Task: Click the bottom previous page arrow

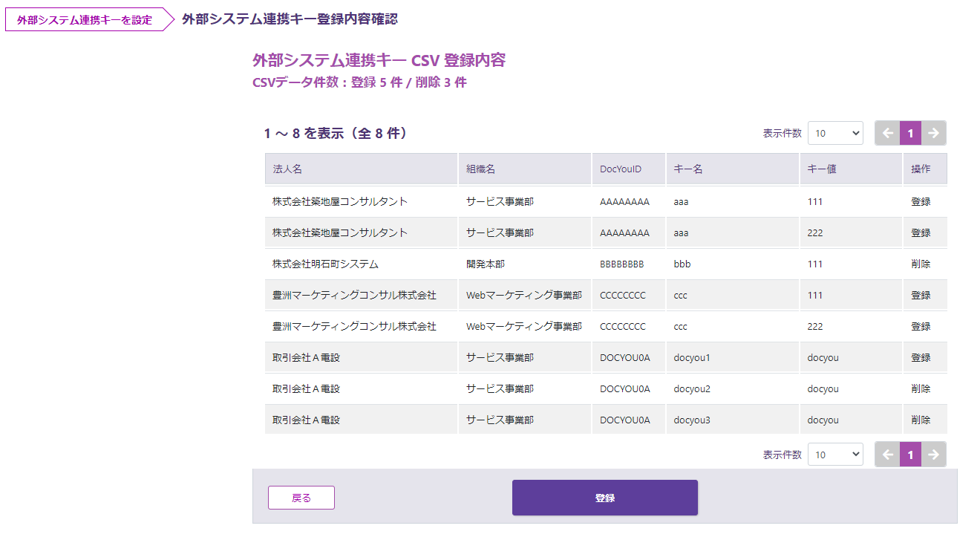Action: pyautogui.click(x=887, y=455)
